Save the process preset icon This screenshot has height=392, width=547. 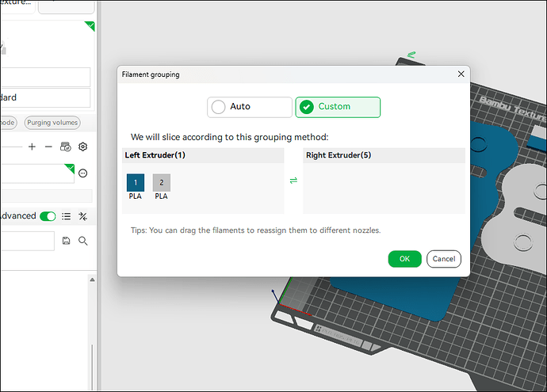coord(67,241)
